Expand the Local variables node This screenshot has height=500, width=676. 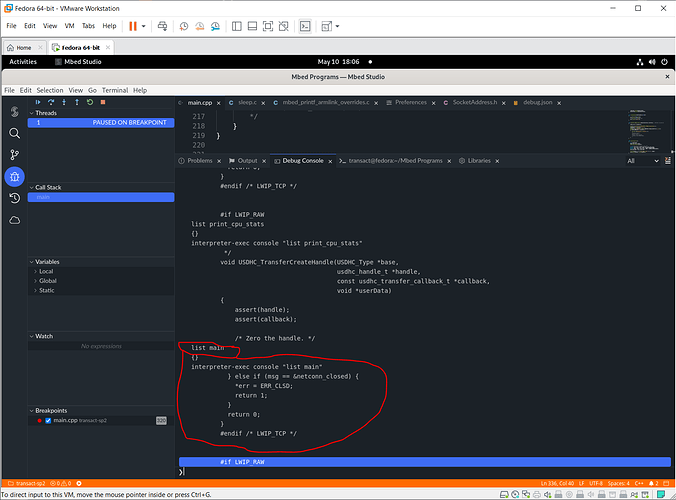(x=35, y=272)
